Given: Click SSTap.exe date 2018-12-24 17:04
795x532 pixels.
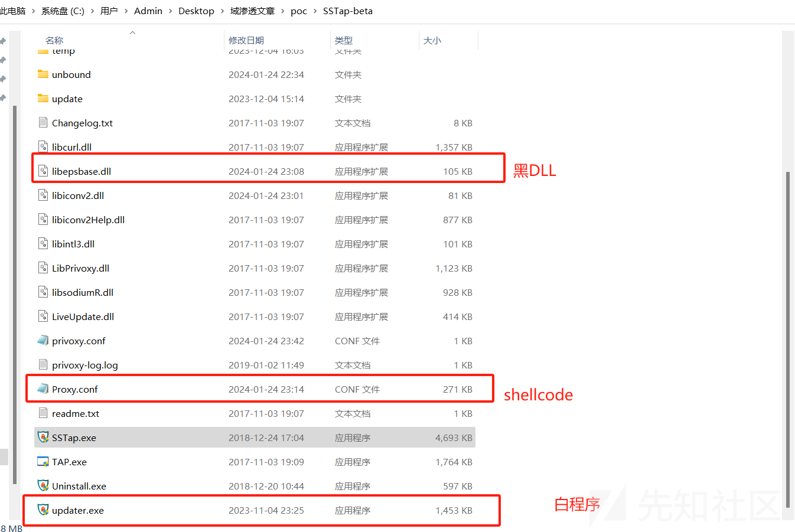Looking at the screenshot, I should (x=266, y=438).
